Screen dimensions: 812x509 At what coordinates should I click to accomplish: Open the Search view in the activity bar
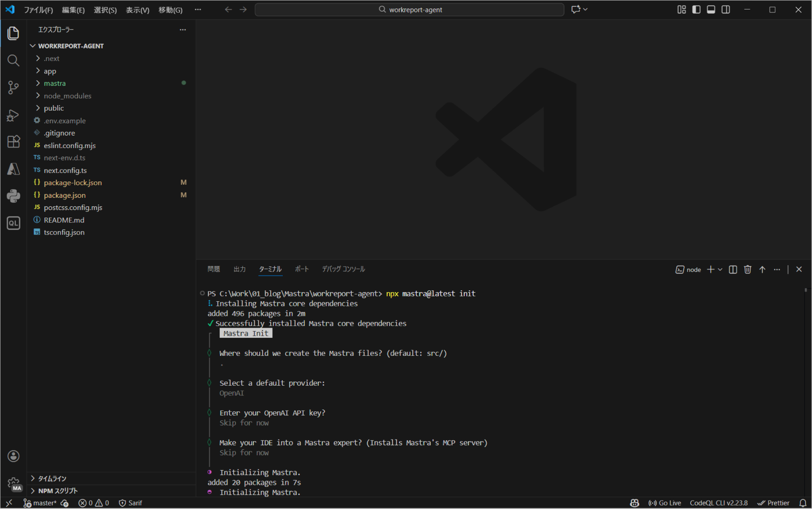tap(14, 60)
